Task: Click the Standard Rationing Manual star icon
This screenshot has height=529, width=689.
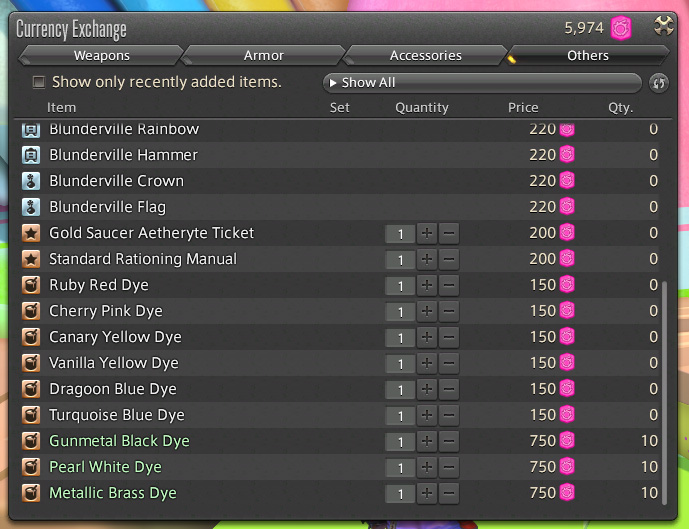Action: [31, 259]
